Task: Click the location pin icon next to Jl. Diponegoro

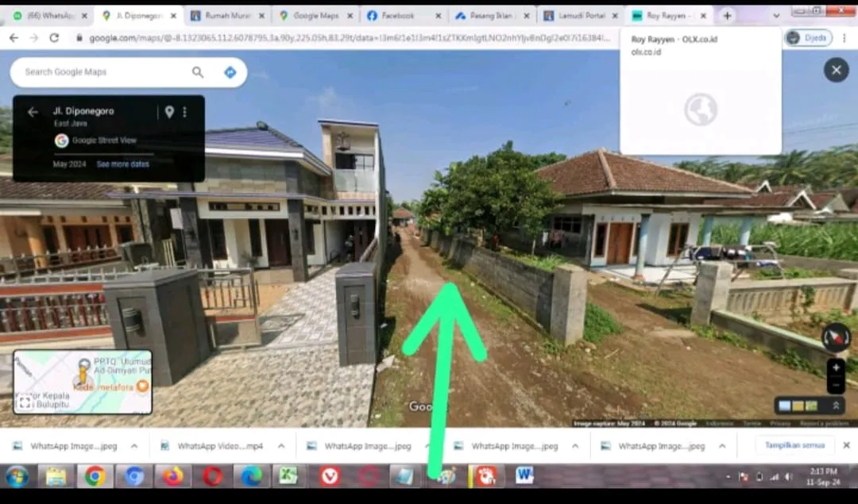Action: (168, 112)
